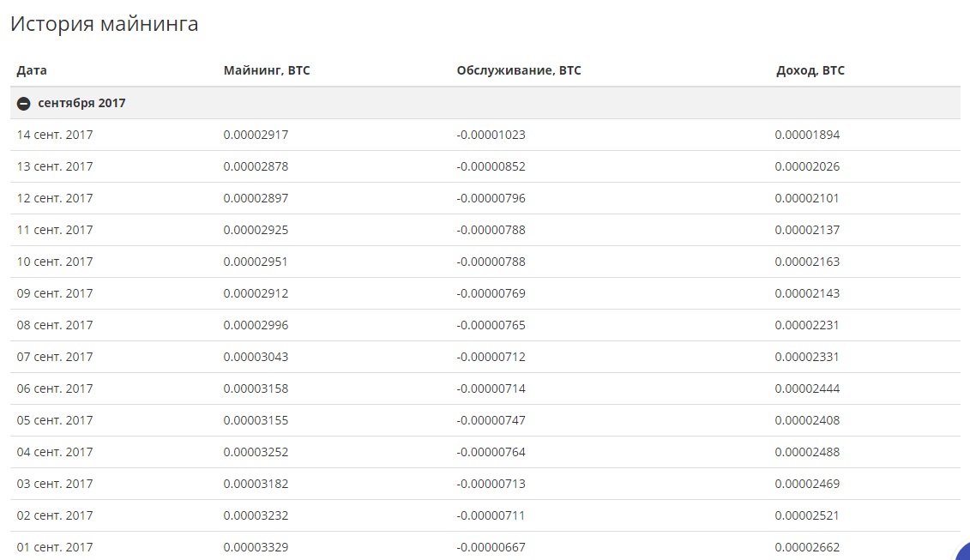Sort by the Дата column header

point(32,70)
